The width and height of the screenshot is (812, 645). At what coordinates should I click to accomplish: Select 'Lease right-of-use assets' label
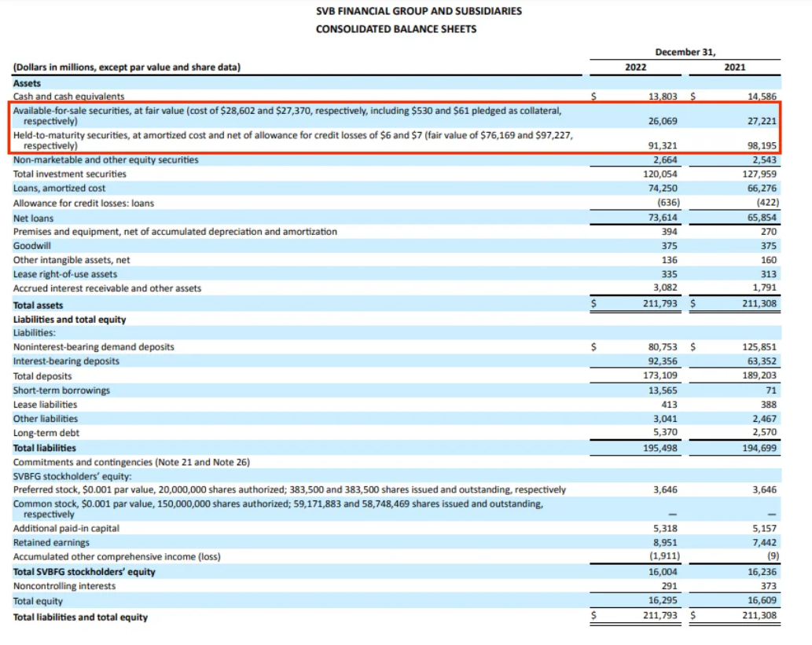(x=64, y=274)
